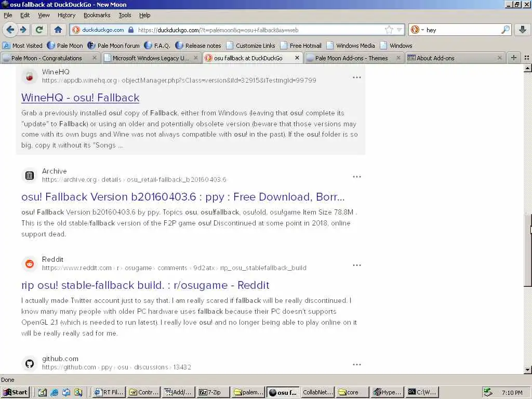The image size is (532, 399).
Task: Close the osu fallback at DuckDuckGo tab
Action: pyautogui.click(x=297, y=58)
